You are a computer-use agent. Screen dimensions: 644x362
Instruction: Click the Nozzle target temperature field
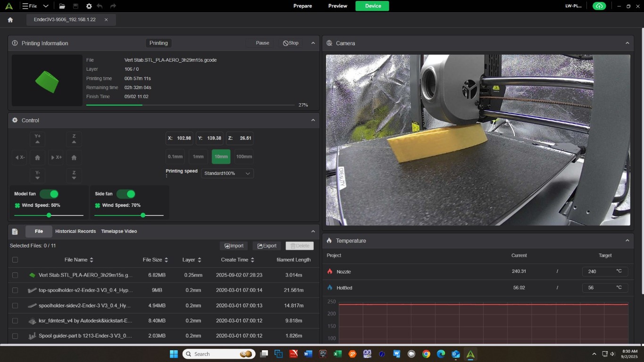597,271
